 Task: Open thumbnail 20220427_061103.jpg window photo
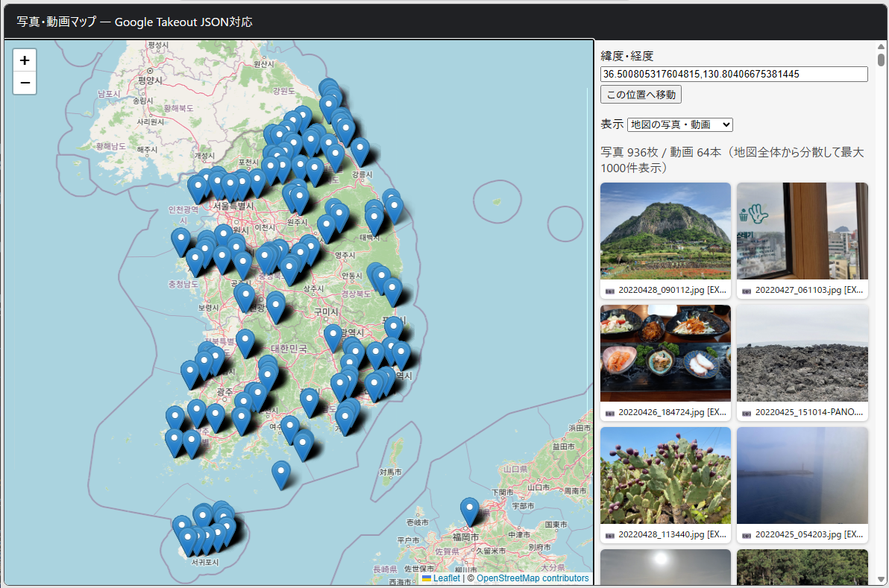click(802, 230)
